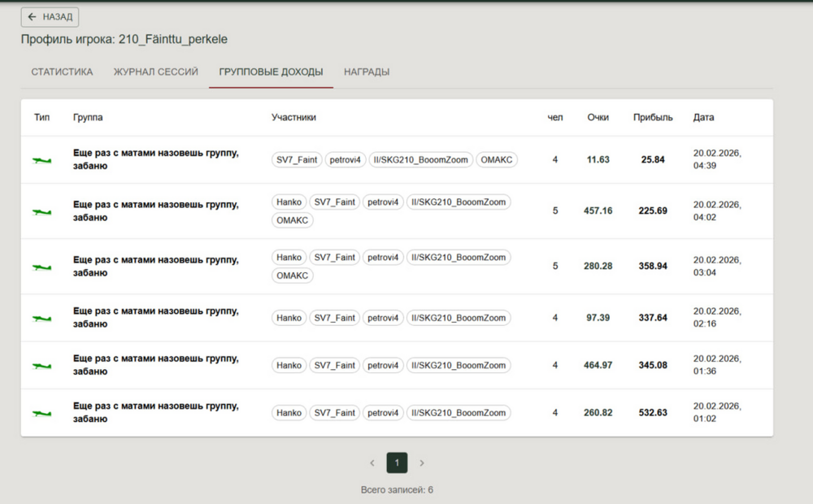Click the green plane icon in the 01:02 row
The image size is (813, 504).
point(41,413)
